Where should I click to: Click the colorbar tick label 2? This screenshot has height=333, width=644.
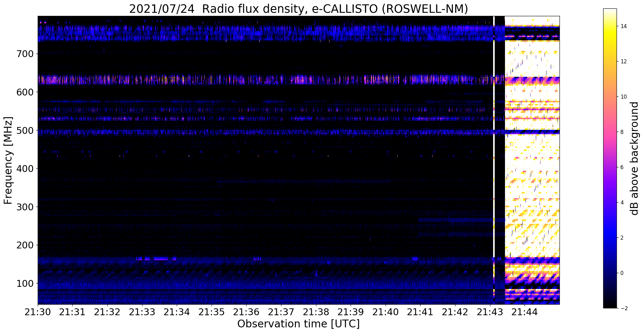(622, 238)
